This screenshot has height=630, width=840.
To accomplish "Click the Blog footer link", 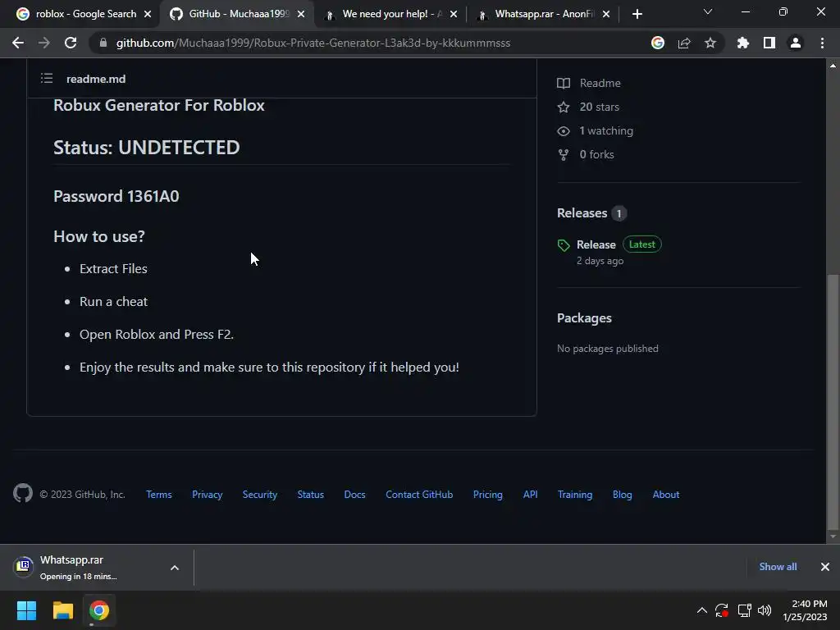I will [622, 495].
